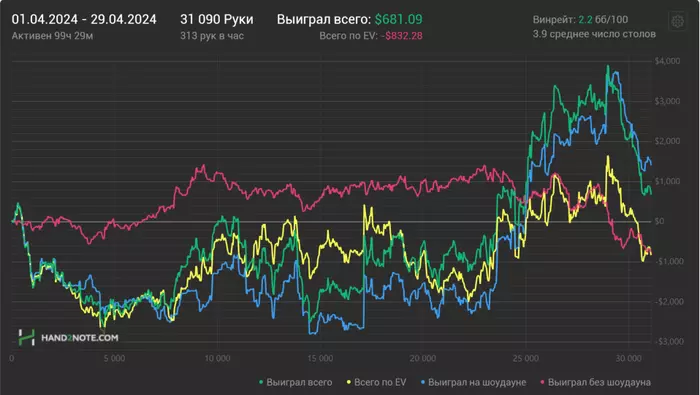
Task: Click the 30 000 x-axis label
Action: click(629, 358)
